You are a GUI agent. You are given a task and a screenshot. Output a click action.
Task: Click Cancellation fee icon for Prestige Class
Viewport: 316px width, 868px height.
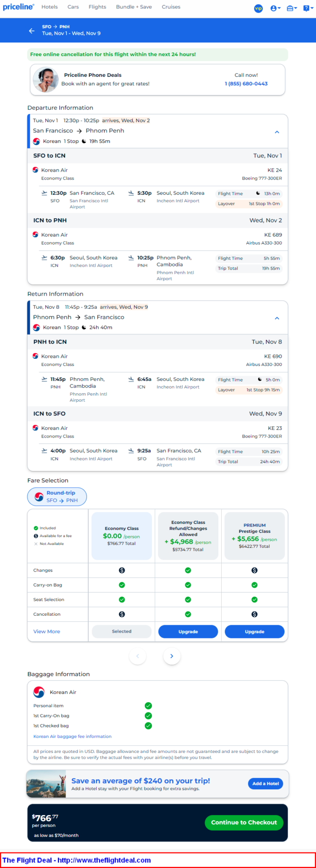pyautogui.click(x=255, y=614)
